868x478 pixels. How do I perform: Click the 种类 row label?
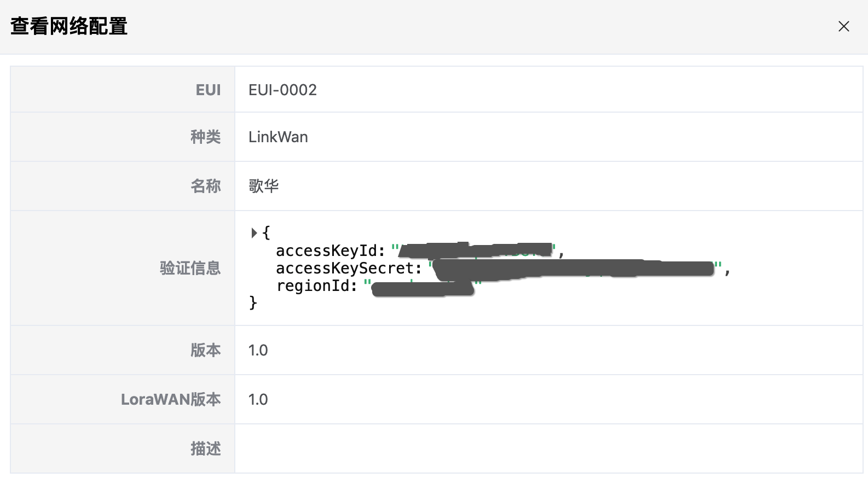(x=206, y=137)
